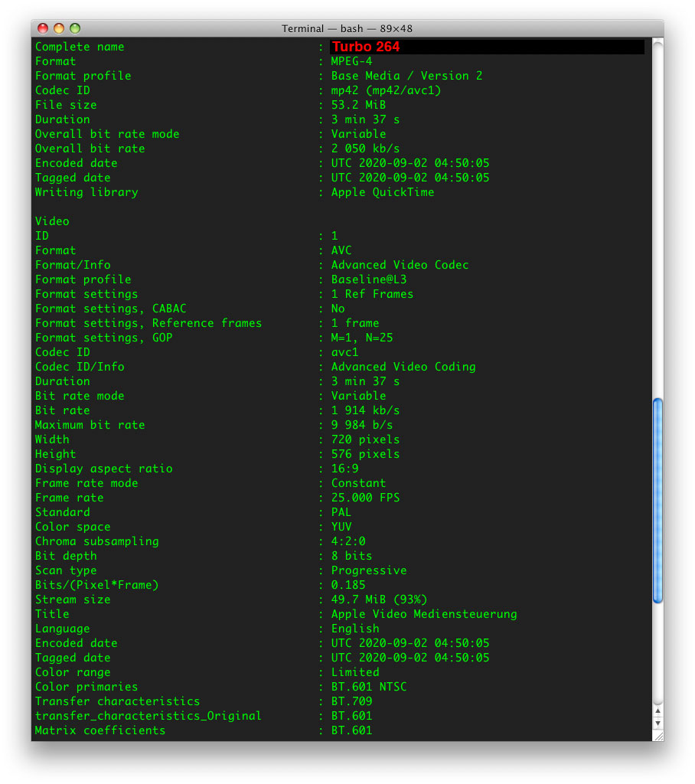
Task: Click the 'Video' section heading
Action: [x=52, y=221]
